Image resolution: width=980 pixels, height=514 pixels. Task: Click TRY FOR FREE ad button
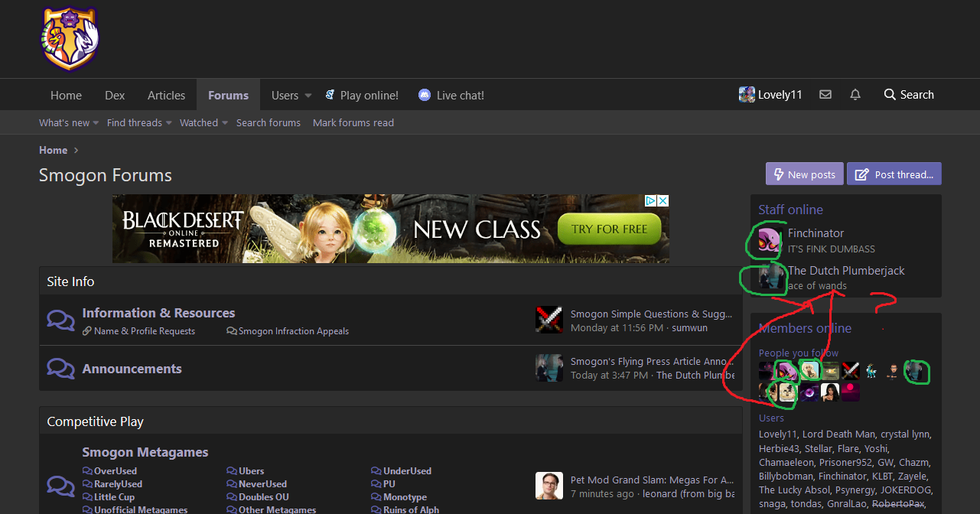point(609,229)
